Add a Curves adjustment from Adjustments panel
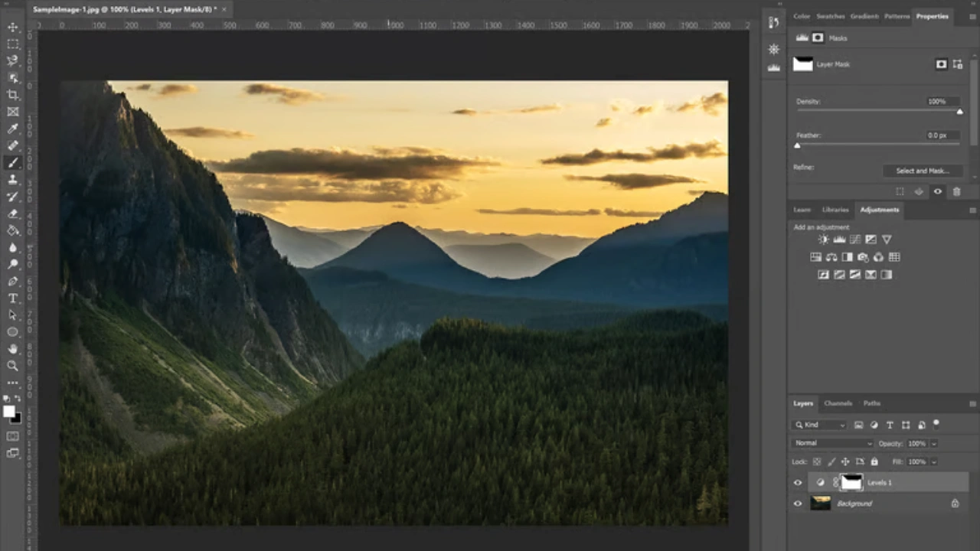Viewport: 980px width, 551px height. pos(854,239)
